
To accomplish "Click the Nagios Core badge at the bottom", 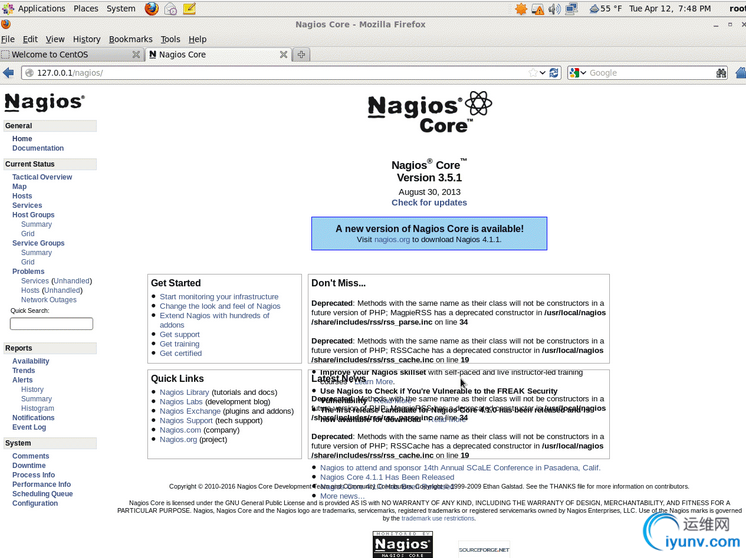I will (402, 545).
